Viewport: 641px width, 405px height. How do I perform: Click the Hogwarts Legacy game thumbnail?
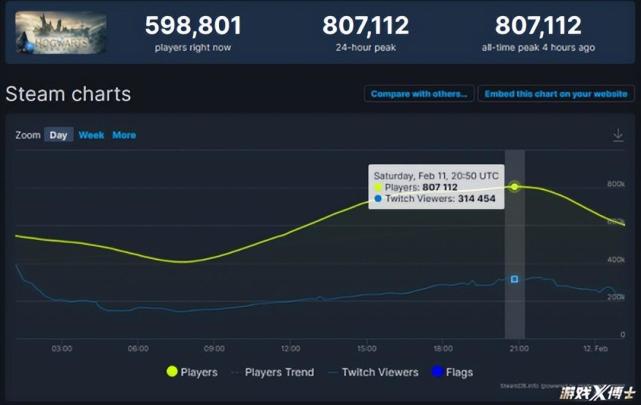pos(61,32)
